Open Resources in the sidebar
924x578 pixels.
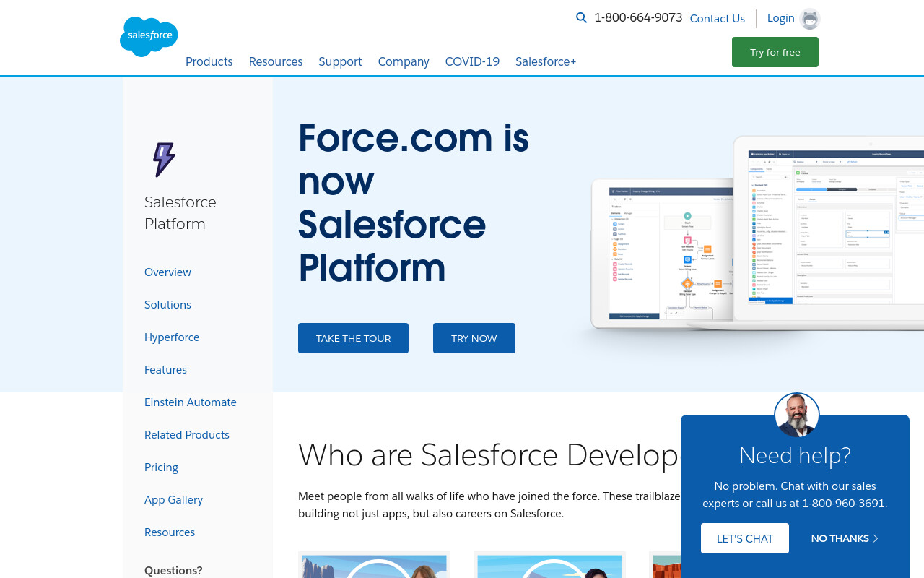pyautogui.click(x=170, y=532)
